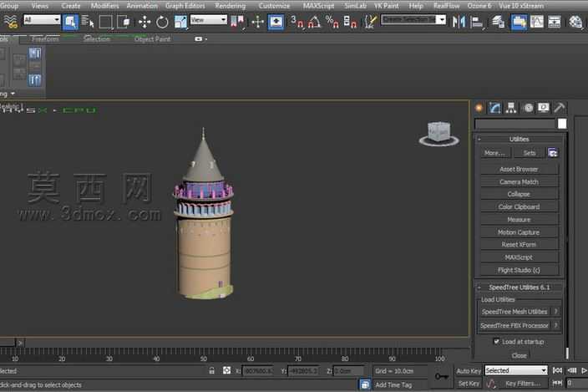This screenshot has width=588, height=392.
Task: Open the Display command panel tab
Action: pos(544,108)
